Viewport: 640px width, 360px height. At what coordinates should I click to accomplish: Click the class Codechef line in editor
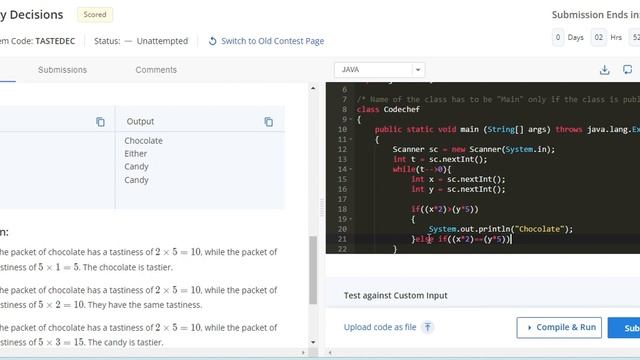(x=388, y=109)
